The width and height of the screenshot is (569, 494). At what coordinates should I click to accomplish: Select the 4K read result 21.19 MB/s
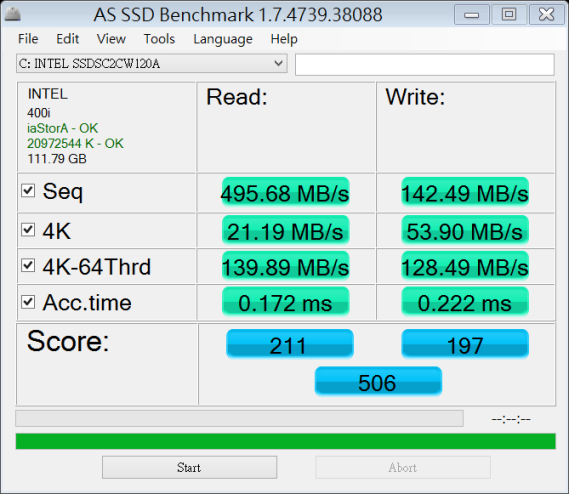pos(285,230)
